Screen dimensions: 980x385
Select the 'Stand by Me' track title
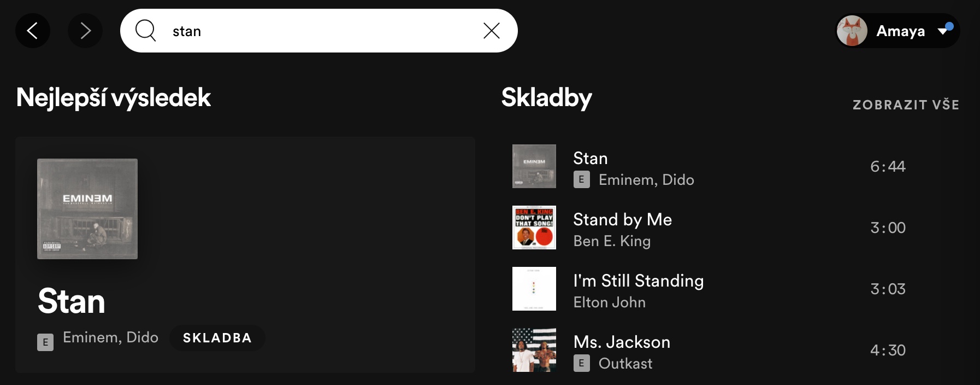[x=622, y=219]
